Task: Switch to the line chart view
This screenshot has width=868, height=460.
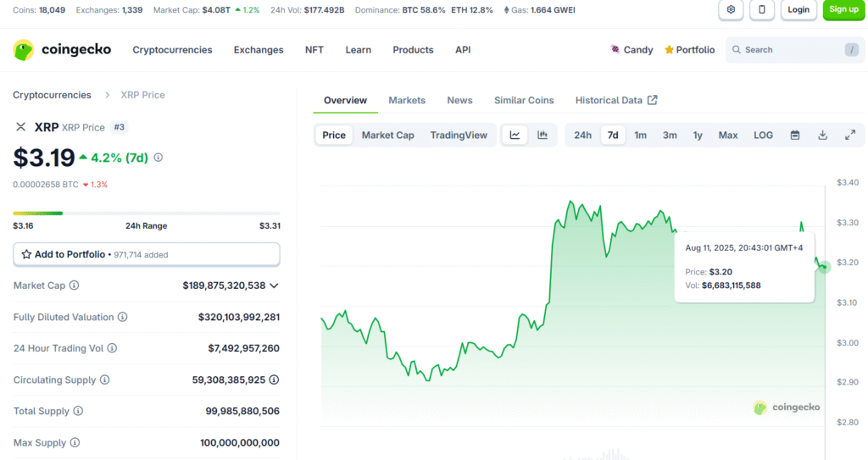Action: click(x=515, y=135)
